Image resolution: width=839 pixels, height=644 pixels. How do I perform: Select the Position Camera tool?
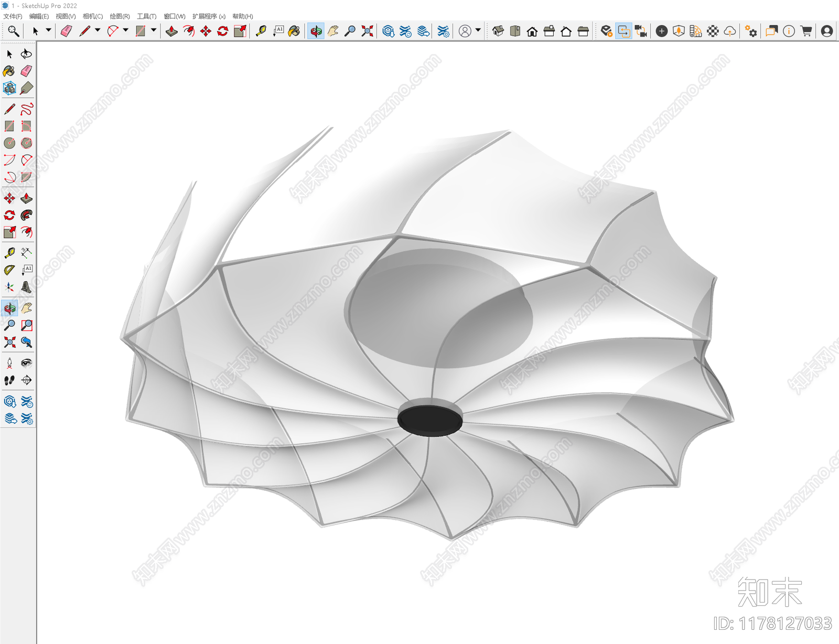click(9, 363)
